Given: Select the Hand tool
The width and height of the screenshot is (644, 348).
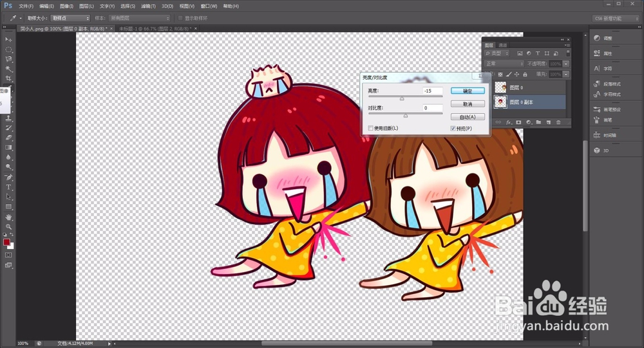Looking at the screenshot, I should [x=8, y=217].
